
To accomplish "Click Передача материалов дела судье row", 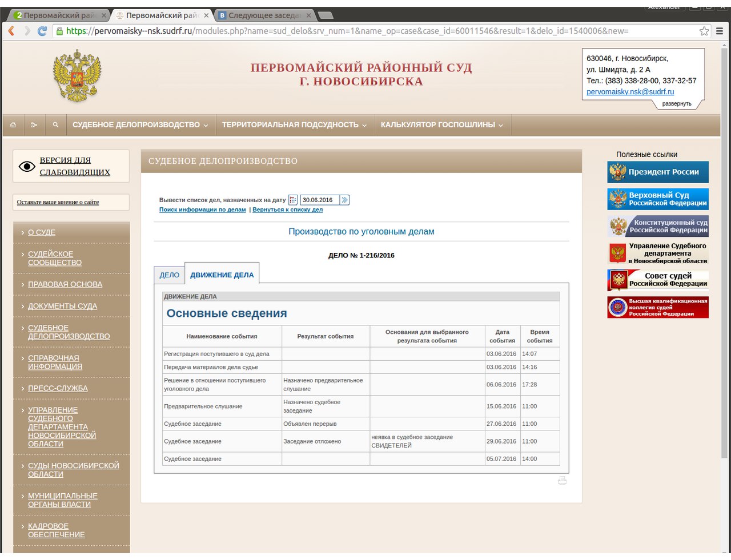I will point(361,367).
